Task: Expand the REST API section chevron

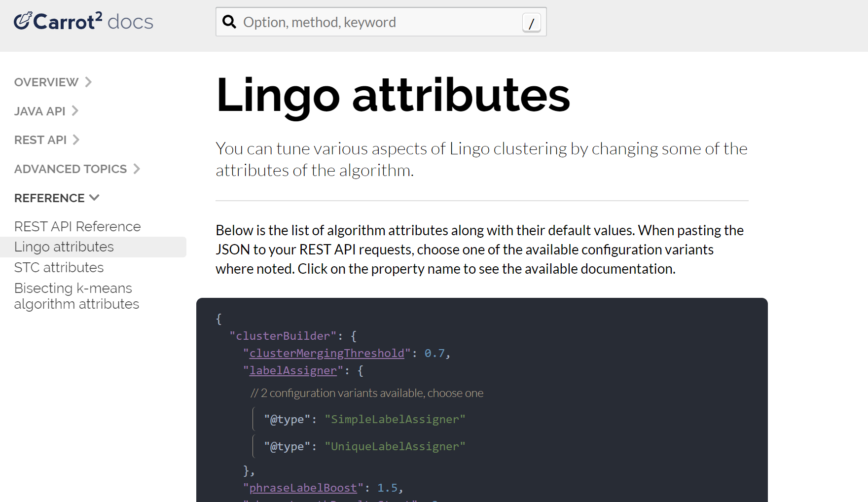Action: [x=76, y=140]
